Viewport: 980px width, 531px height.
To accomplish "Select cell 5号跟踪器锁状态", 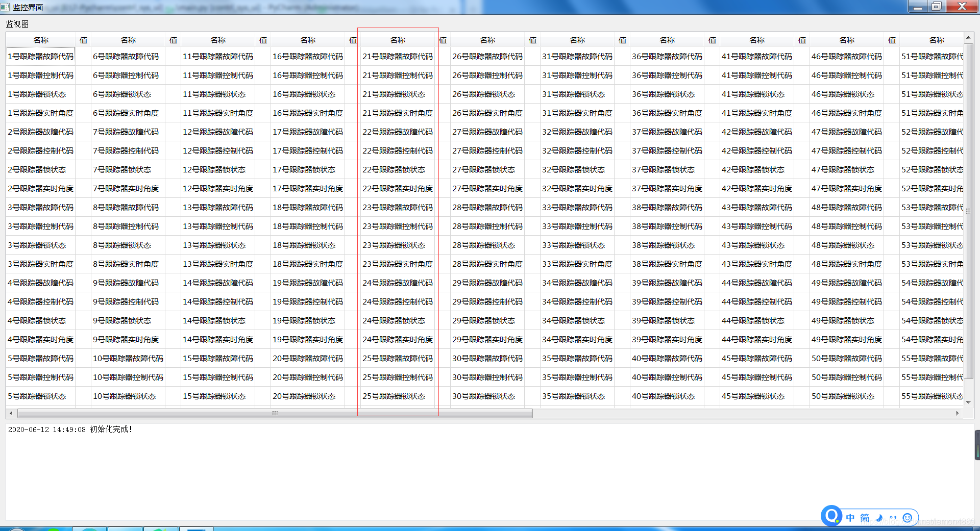I will (41, 396).
